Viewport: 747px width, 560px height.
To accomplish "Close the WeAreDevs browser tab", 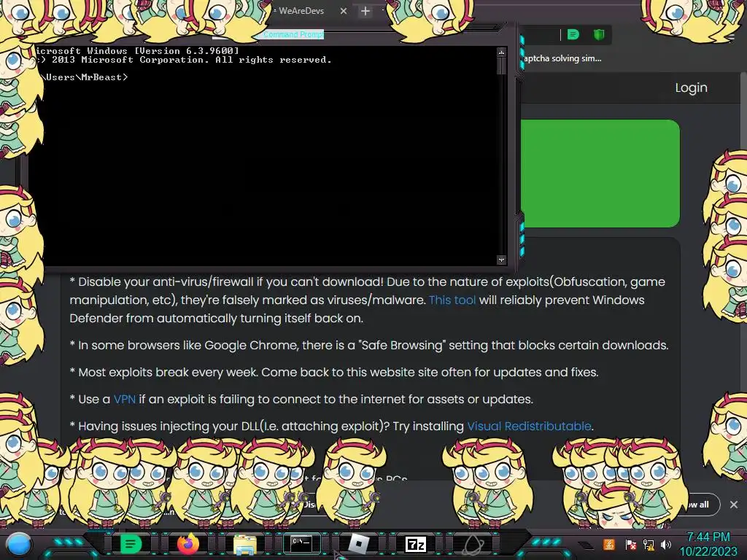I will click(x=344, y=11).
